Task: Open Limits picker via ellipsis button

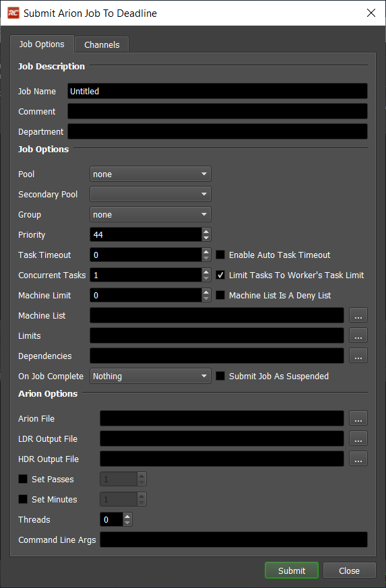Action: pyautogui.click(x=358, y=336)
